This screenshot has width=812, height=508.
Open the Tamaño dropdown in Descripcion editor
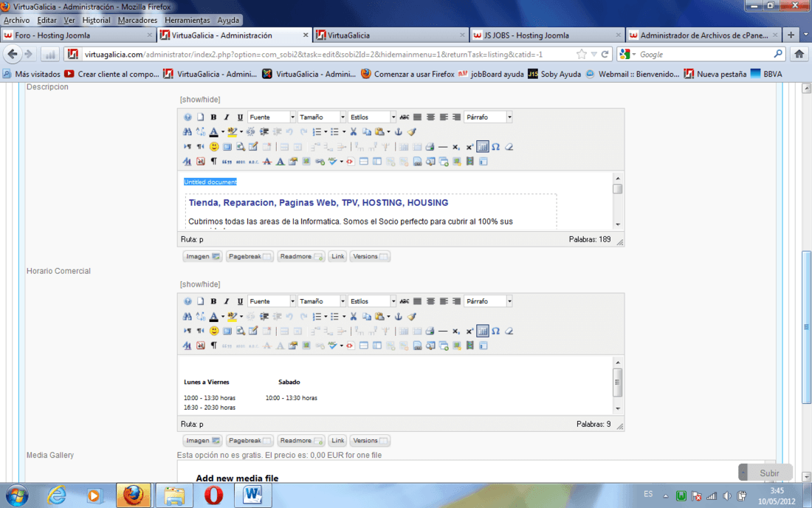coord(321,117)
